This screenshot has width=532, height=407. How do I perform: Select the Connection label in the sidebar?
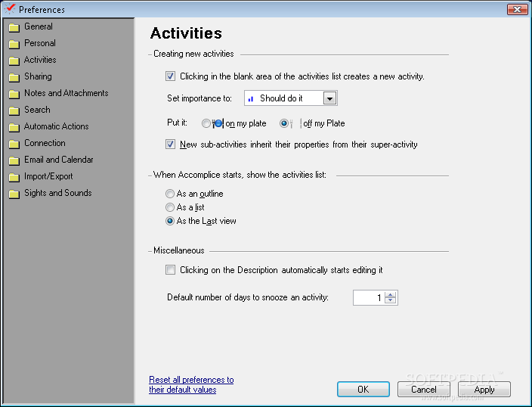[x=45, y=143]
